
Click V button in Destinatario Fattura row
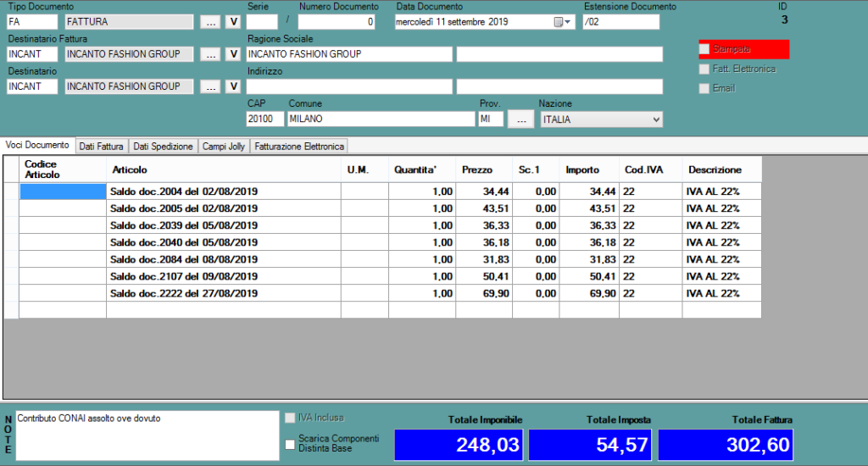point(233,54)
